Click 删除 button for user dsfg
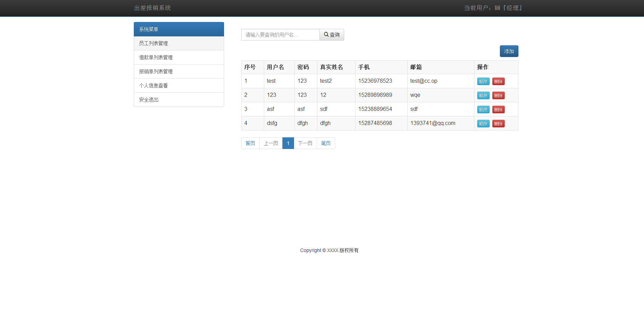Image resolution: width=644 pixels, height=310 pixels. tap(498, 124)
